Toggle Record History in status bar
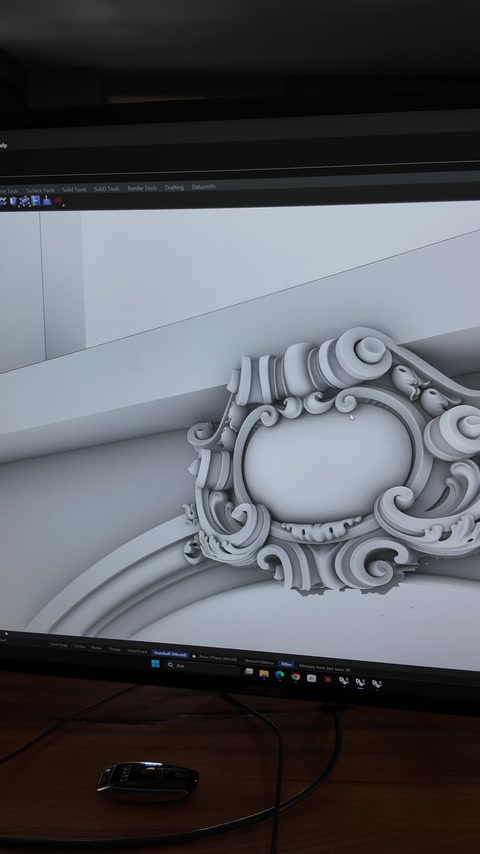This screenshot has width=480, height=854. point(259,662)
